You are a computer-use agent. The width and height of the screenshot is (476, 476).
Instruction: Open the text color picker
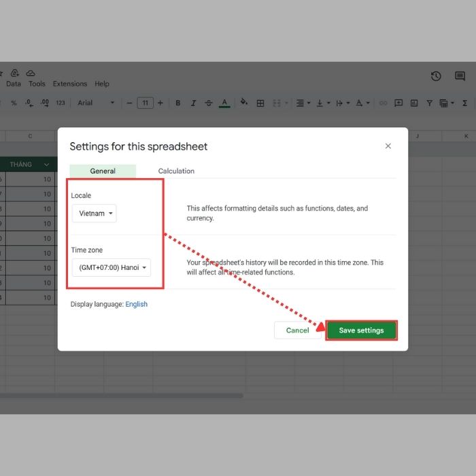coord(224,103)
